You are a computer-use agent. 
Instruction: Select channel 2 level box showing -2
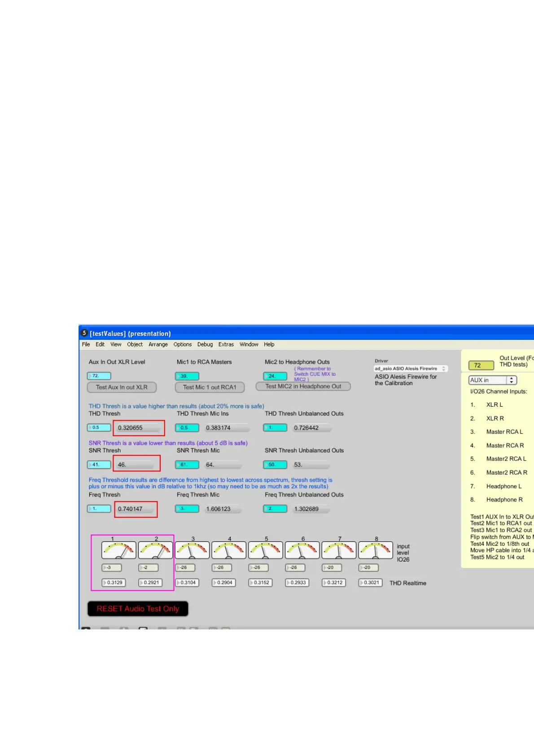(x=149, y=567)
